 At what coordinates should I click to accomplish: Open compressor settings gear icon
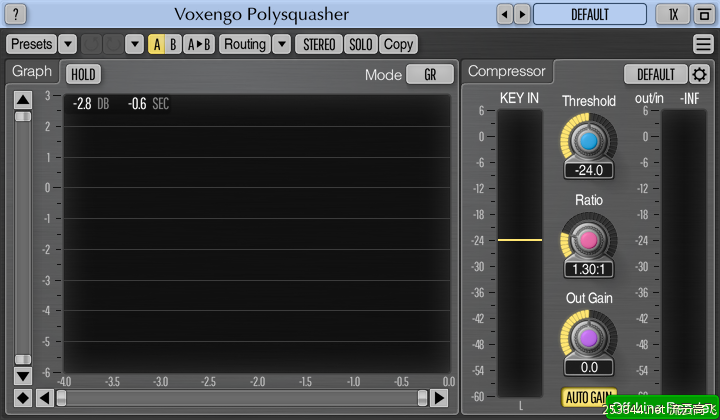pos(699,74)
